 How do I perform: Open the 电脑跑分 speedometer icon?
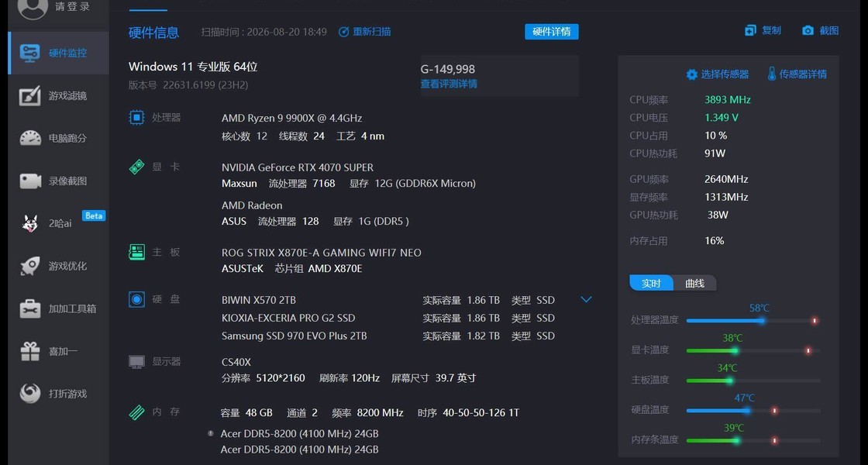click(x=30, y=139)
